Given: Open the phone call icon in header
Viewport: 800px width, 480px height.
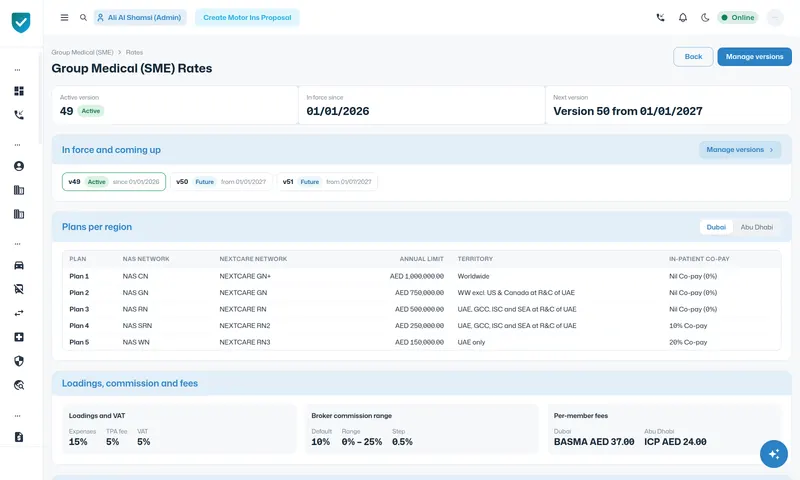Looking at the screenshot, I should pos(660,17).
